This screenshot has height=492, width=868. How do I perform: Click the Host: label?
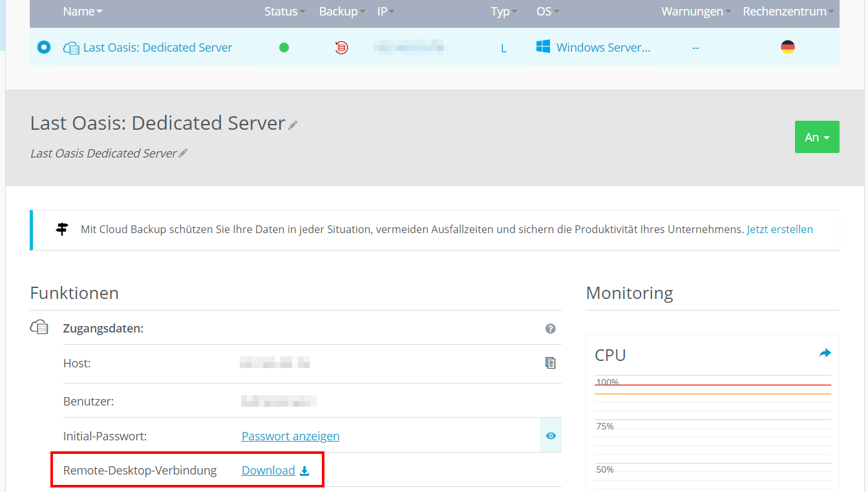(x=77, y=364)
